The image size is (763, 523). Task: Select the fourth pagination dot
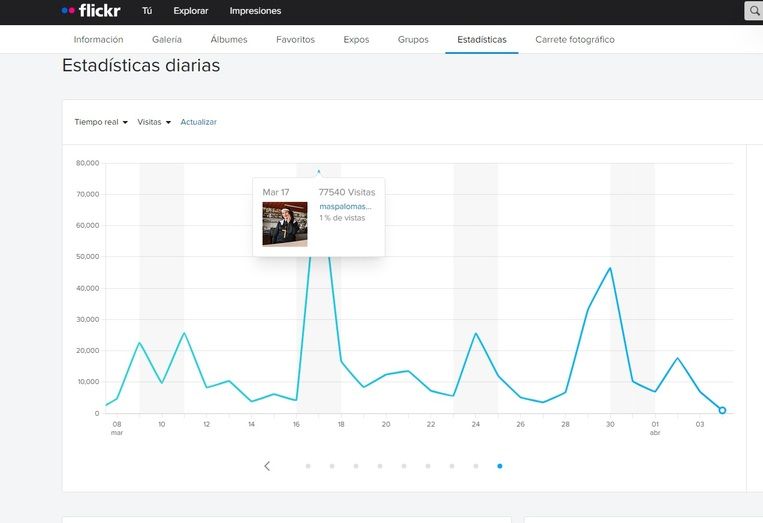click(x=380, y=466)
